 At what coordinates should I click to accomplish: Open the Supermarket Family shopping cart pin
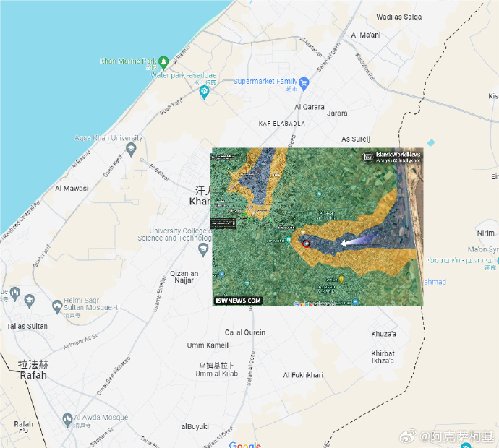click(304, 84)
